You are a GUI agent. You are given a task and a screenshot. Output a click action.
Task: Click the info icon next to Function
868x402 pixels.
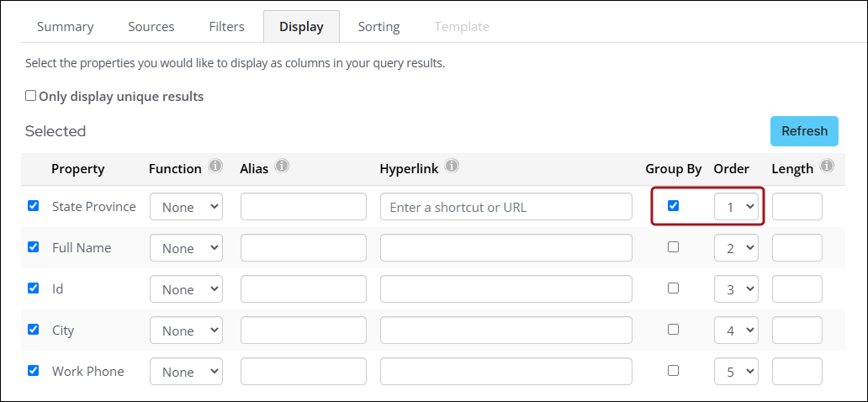[215, 167]
